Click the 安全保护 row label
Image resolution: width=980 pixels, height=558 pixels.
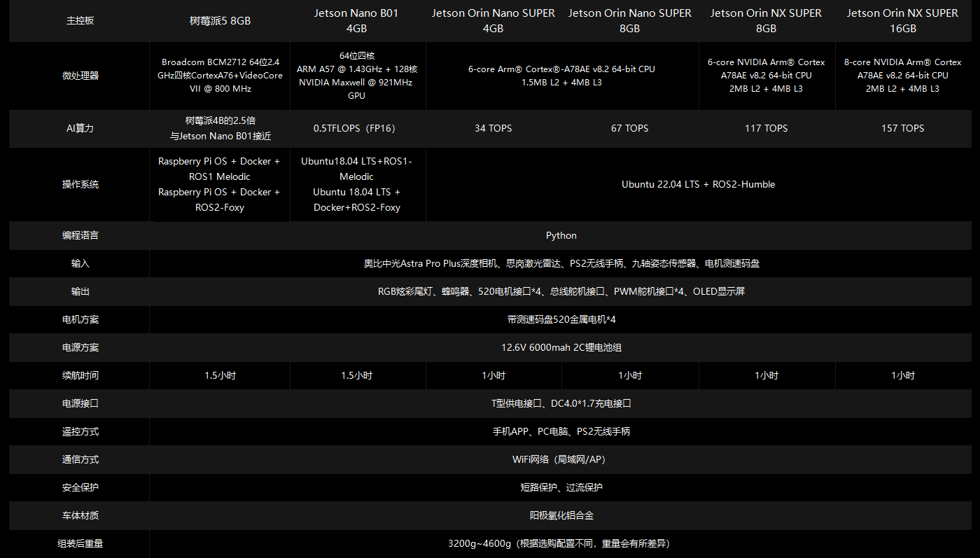(x=80, y=487)
